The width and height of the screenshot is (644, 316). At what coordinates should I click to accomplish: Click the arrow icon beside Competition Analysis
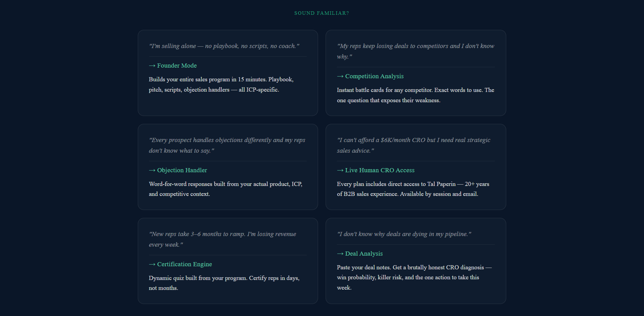[x=340, y=76]
